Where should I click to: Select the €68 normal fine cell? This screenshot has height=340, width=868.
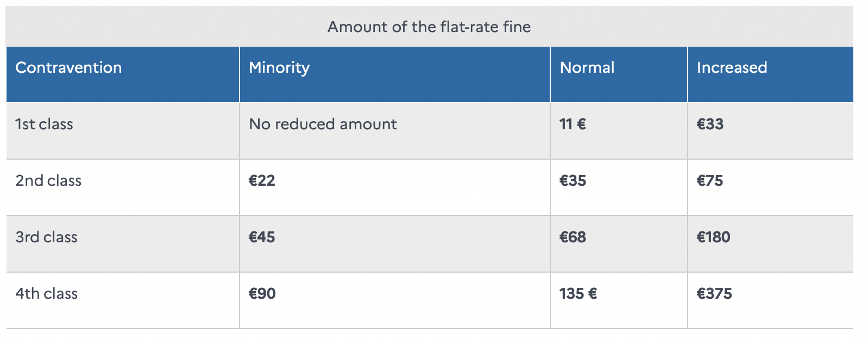pos(573,237)
